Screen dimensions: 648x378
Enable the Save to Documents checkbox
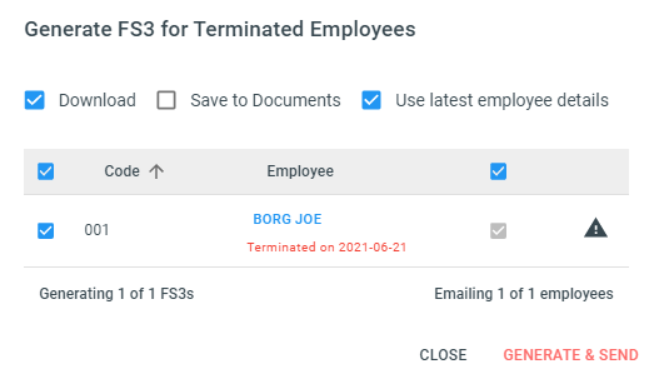(x=166, y=100)
